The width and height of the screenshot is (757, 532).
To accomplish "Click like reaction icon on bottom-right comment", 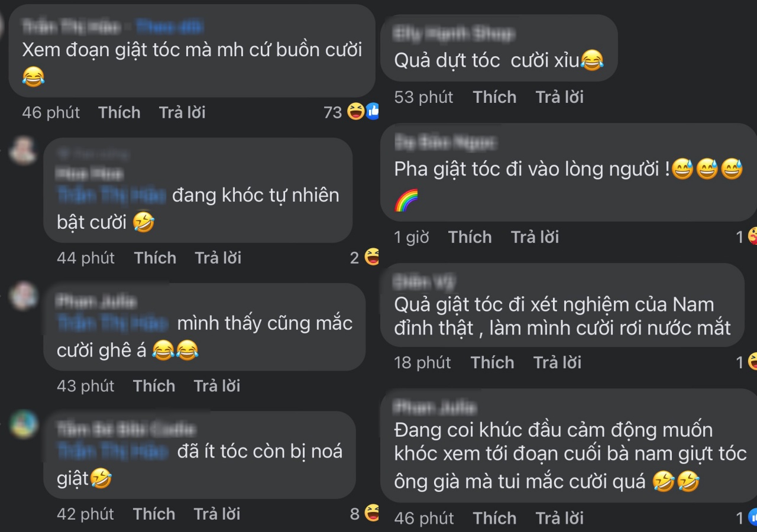I will click(x=752, y=518).
